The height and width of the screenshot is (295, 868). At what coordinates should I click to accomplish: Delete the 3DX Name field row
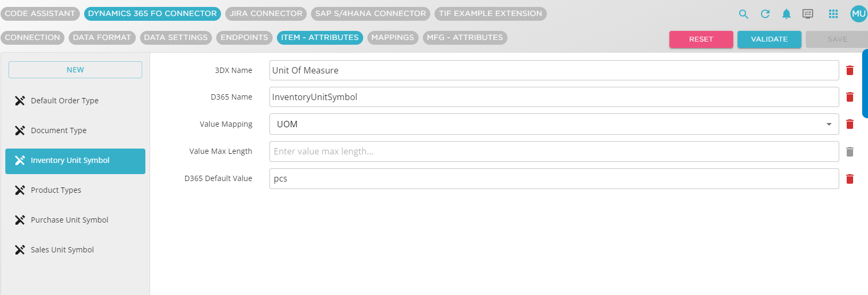click(850, 70)
